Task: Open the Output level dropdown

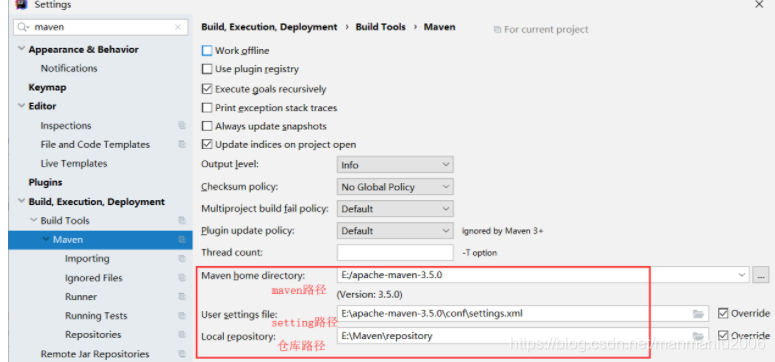Action: coord(395,165)
